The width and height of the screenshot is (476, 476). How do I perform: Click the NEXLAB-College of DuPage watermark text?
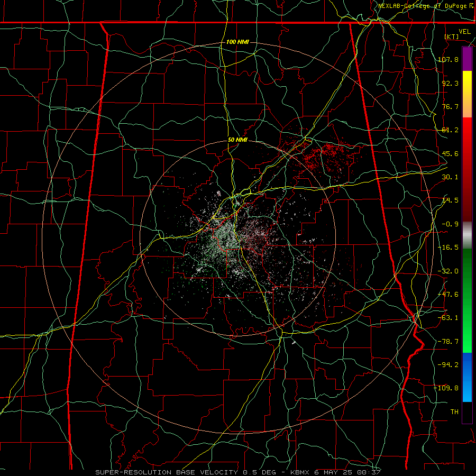click(x=426, y=6)
